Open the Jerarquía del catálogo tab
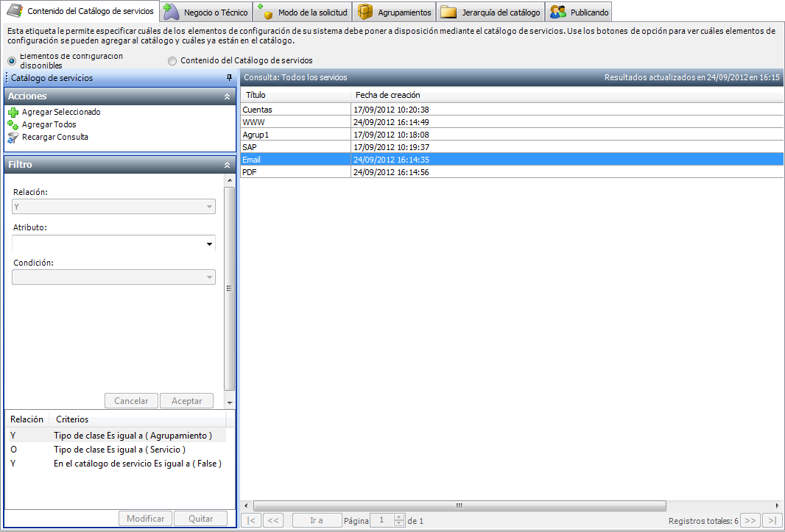The width and height of the screenshot is (785, 532). click(x=490, y=12)
